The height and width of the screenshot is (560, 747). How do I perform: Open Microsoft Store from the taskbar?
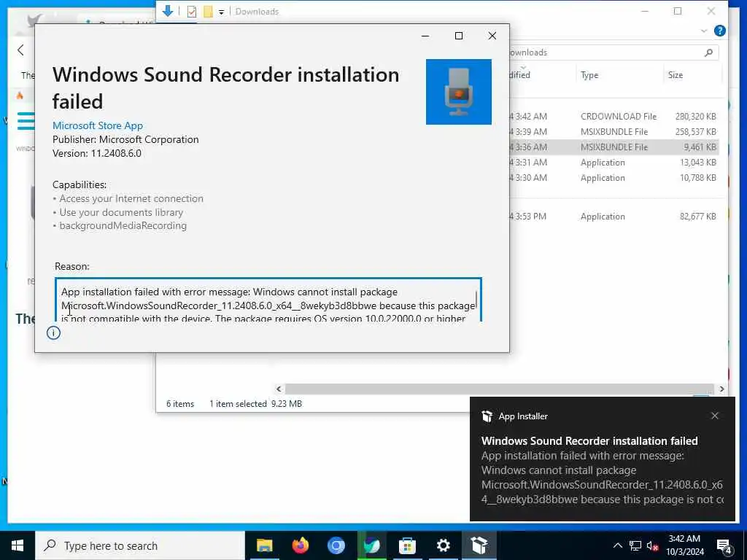[407, 545]
